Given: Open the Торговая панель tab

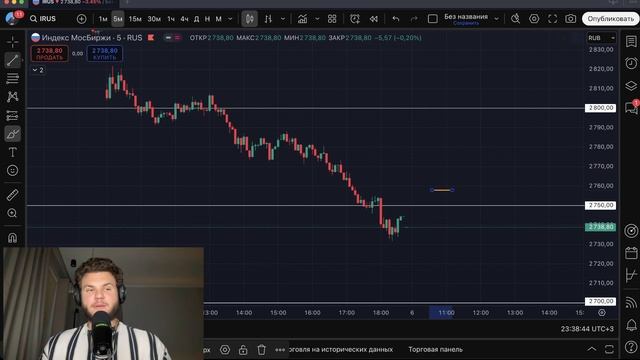Looking at the screenshot, I should coord(436,349).
